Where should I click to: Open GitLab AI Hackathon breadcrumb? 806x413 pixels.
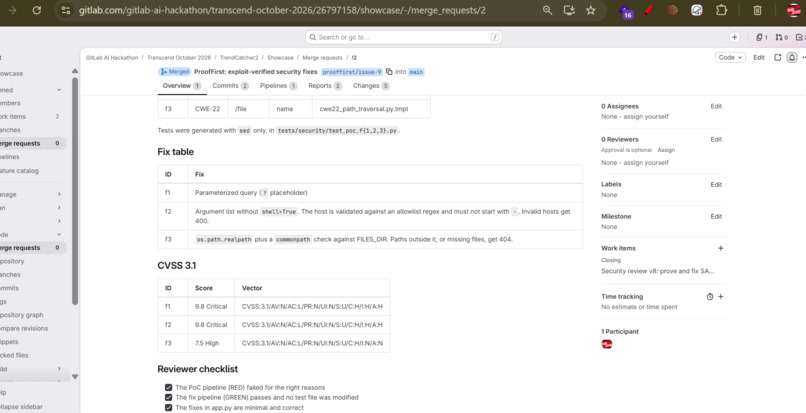click(112, 58)
